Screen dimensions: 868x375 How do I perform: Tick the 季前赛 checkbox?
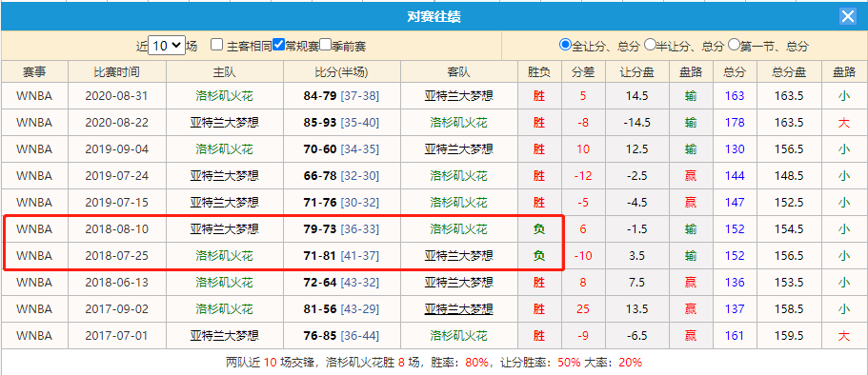326,44
